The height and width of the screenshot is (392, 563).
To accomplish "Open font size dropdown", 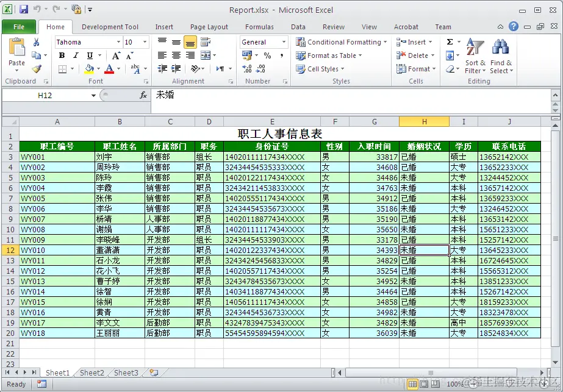I will pos(145,42).
